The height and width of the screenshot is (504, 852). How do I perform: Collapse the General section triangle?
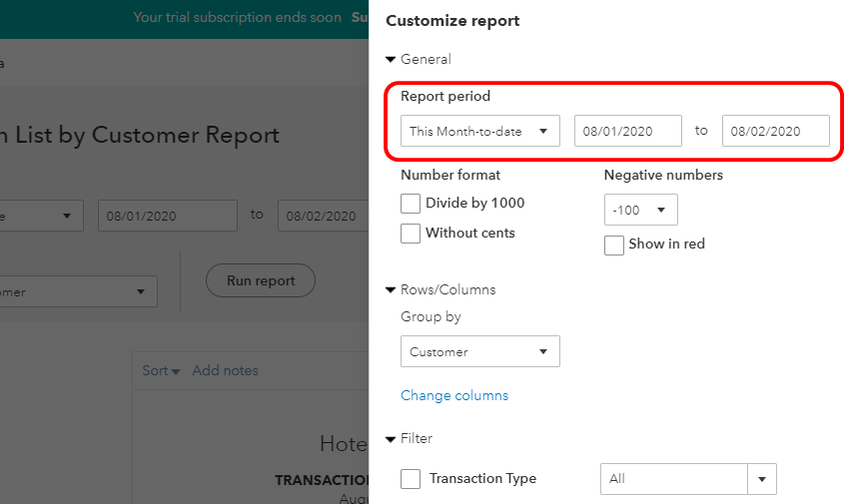pos(391,60)
